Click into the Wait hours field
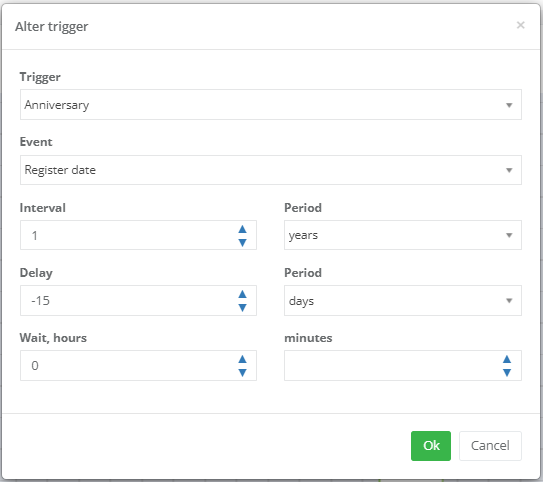Viewport: 543px width, 482px height. click(128, 365)
